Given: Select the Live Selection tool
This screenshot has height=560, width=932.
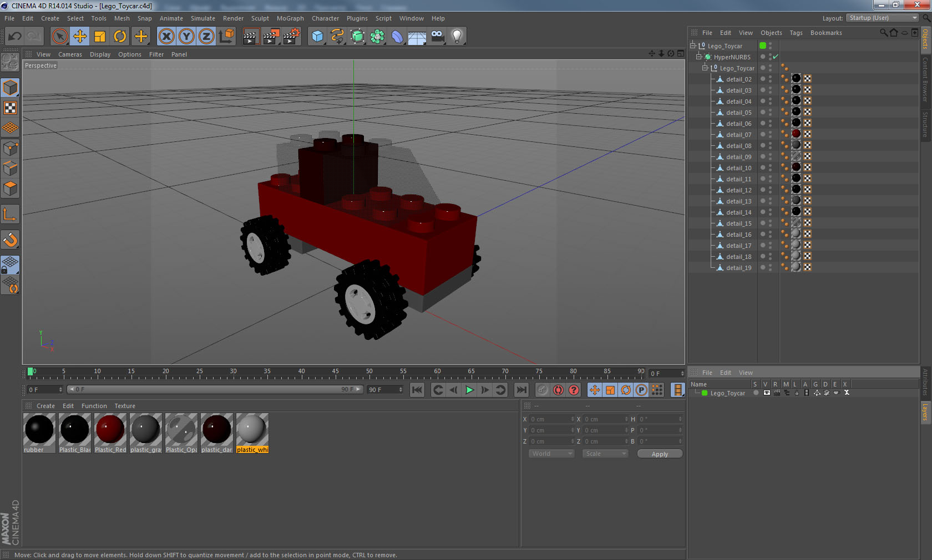Looking at the screenshot, I should pyautogui.click(x=60, y=37).
